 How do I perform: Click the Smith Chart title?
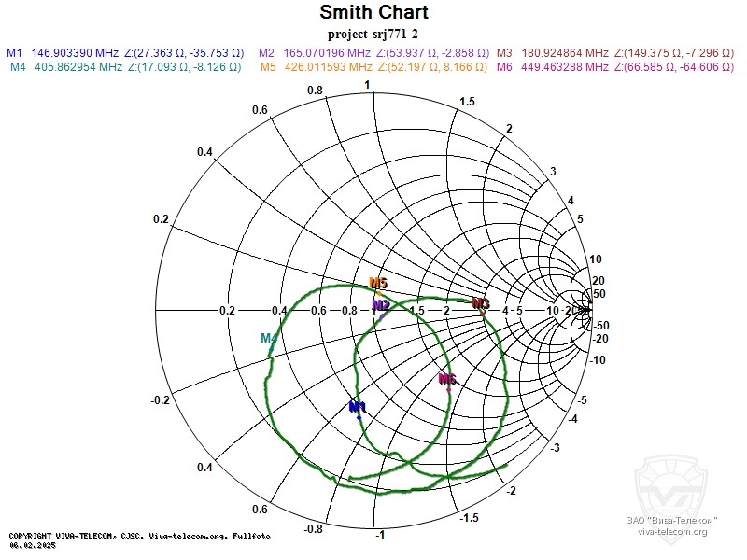[373, 13]
